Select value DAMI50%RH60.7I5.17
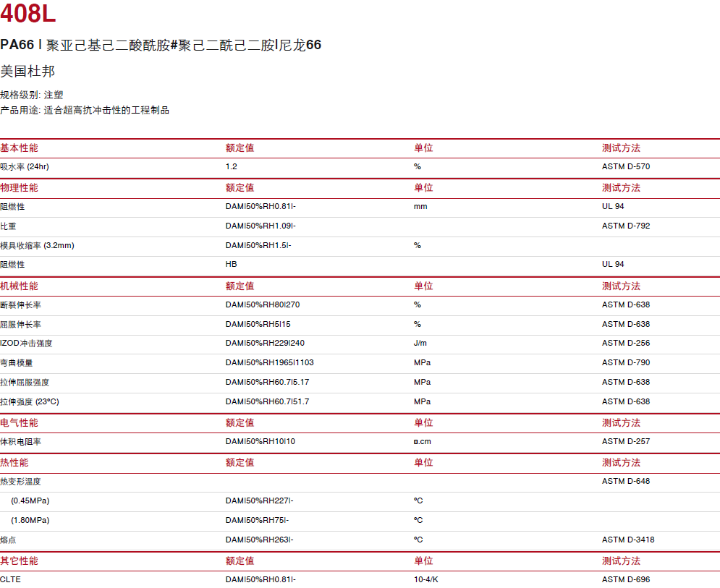 tap(267, 383)
